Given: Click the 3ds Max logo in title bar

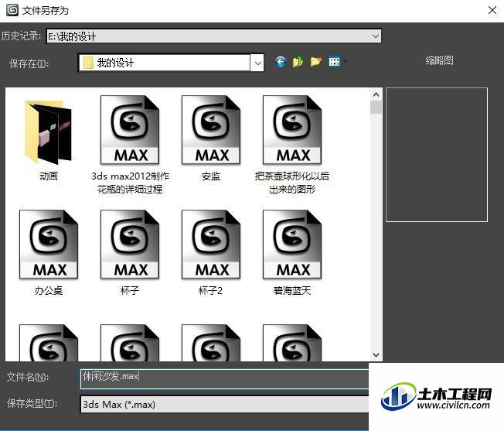Looking at the screenshot, I should coord(12,10).
